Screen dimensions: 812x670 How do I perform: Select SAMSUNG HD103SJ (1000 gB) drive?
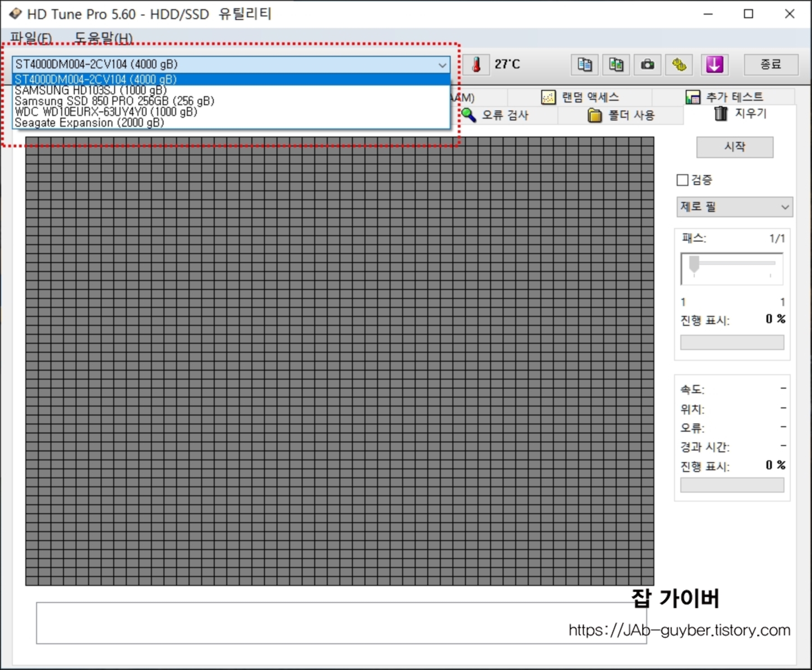(x=231, y=90)
